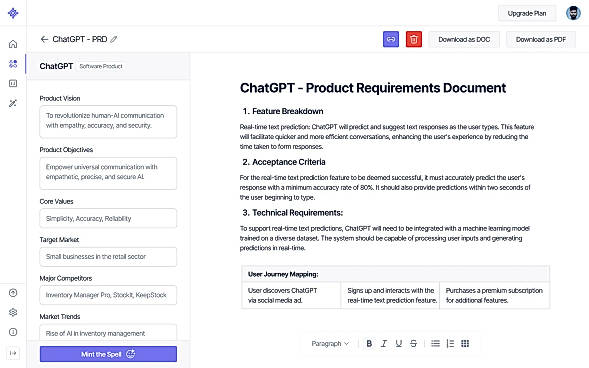589x368 pixels.
Task: Copy share link with blue link icon
Action: (x=391, y=39)
